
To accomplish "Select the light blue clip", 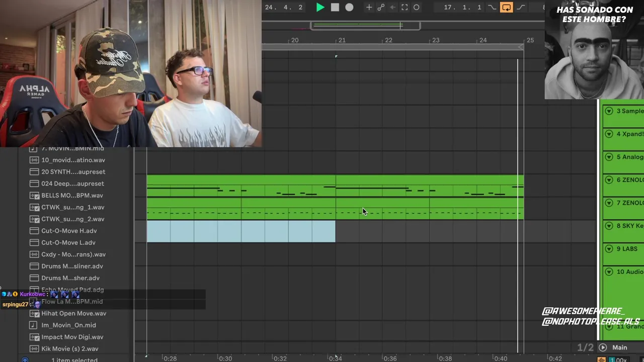I will (x=241, y=231).
